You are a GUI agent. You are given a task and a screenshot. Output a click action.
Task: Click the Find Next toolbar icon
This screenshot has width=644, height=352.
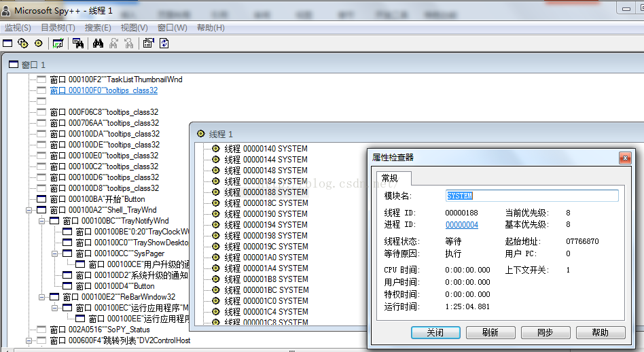point(113,43)
